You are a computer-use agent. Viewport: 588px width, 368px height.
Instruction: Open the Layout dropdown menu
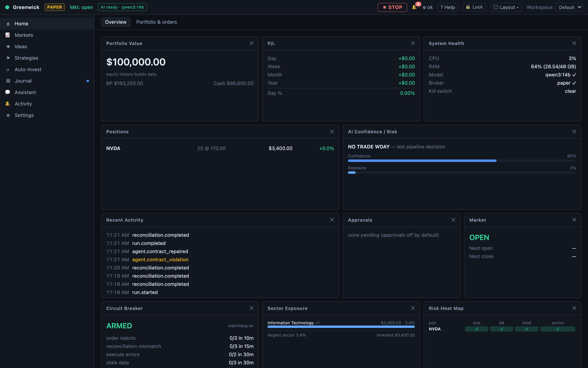[x=506, y=7]
